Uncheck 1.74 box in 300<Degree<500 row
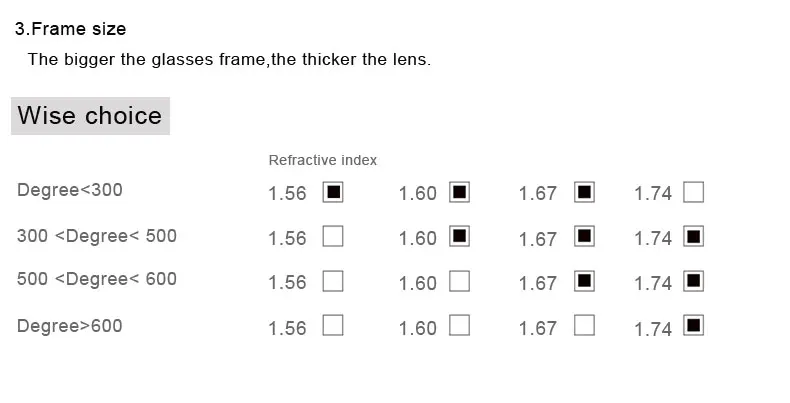 pos(694,237)
